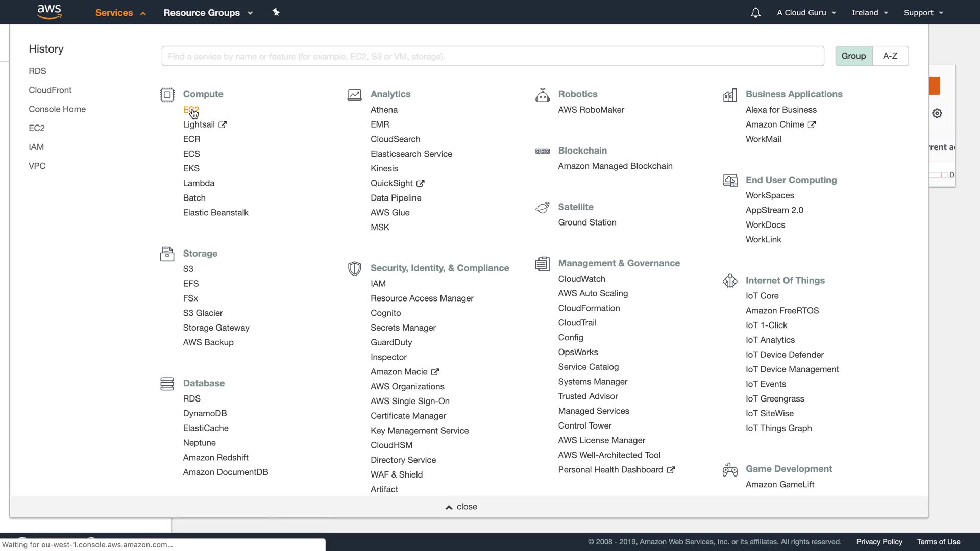Click the Game Development controller icon
The image size is (980, 551).
coord(730,469)
